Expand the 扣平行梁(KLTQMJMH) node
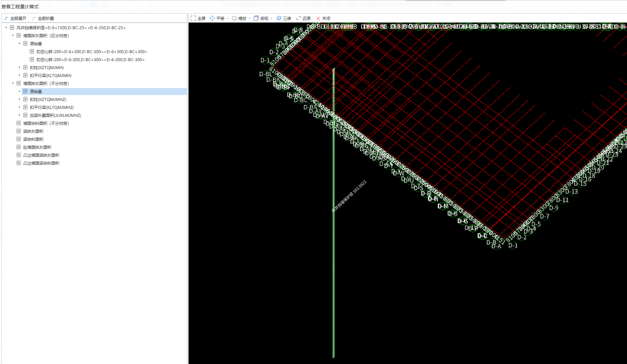Screen dimensions: 627x364 [19, 75]
